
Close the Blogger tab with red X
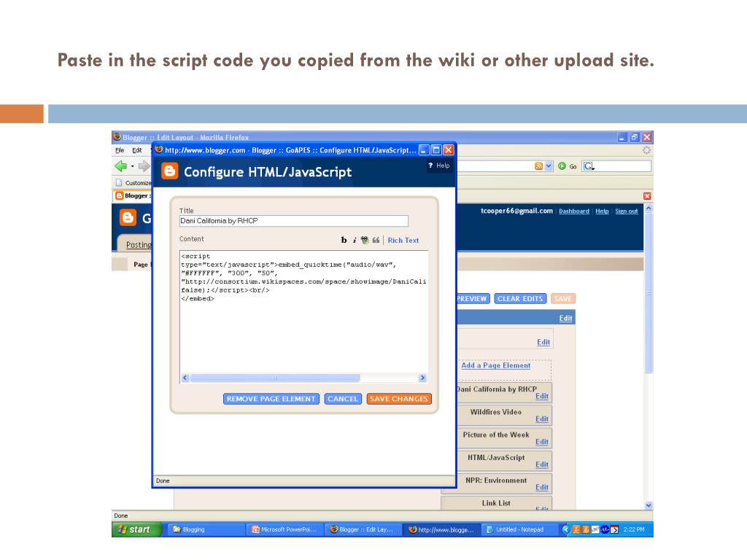coord(647,196)
